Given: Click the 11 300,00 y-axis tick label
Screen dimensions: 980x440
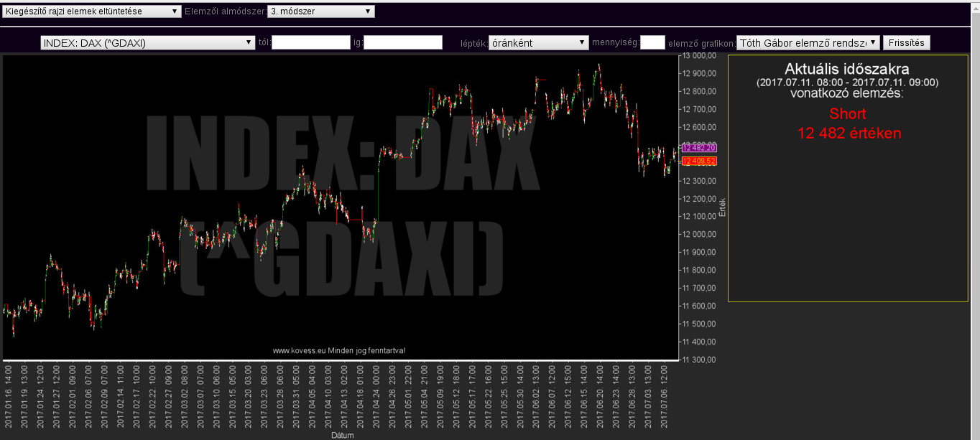Looking at the screenshot, I should (699, 360).
